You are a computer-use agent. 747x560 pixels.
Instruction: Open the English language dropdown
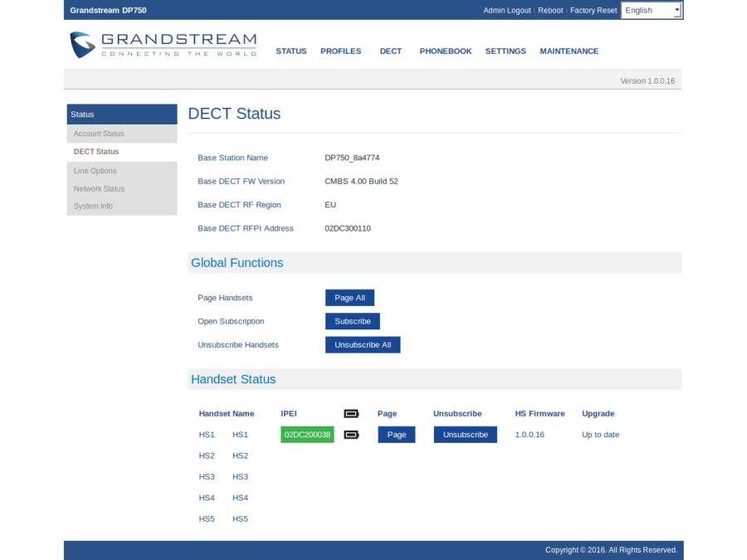coord(652,10)
